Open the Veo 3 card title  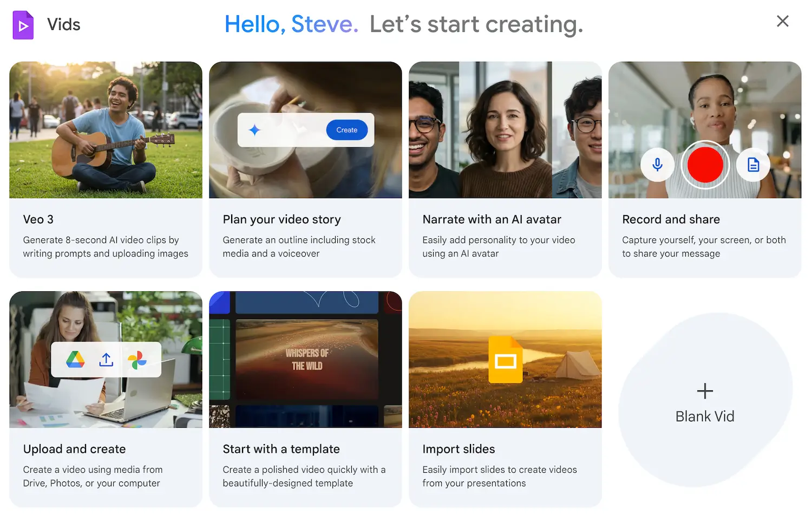[38, 219]
